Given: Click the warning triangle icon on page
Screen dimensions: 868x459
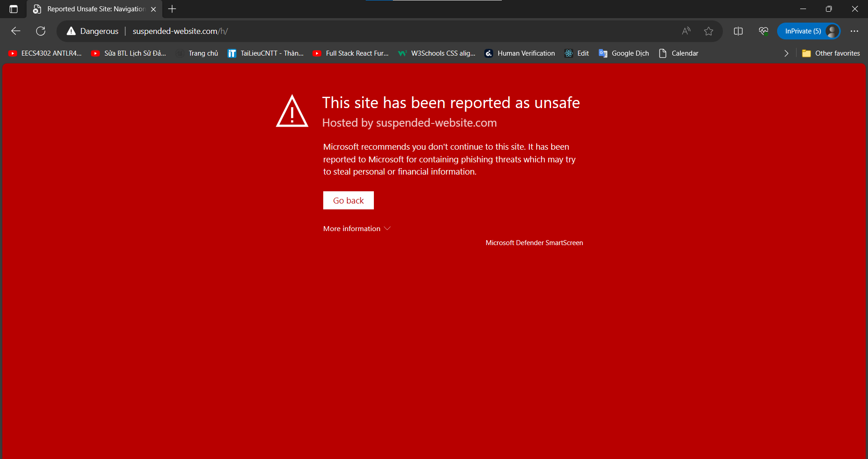Looking at the screenshot, I should pos(292,111).
